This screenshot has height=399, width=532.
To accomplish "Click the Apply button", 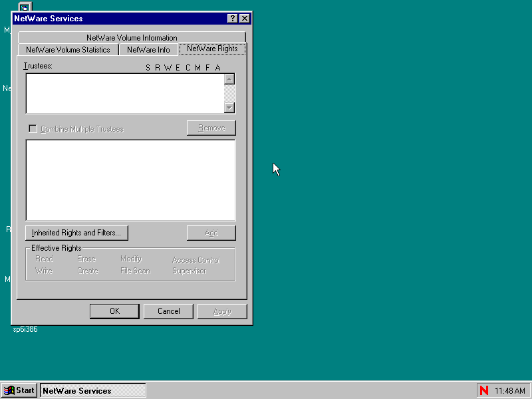I will tap(222, 311).
